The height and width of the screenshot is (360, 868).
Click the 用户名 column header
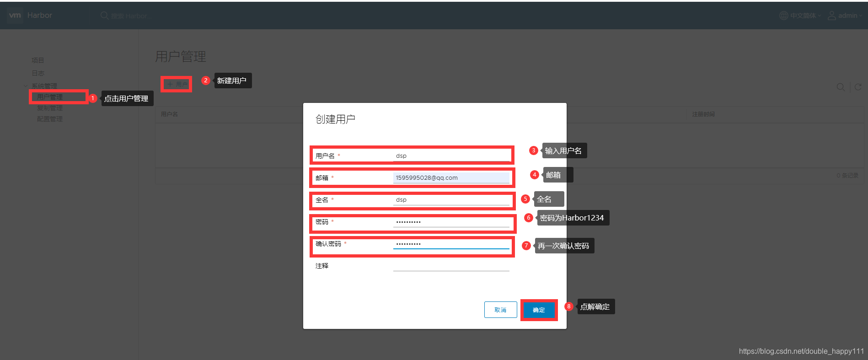pos(169,114)
